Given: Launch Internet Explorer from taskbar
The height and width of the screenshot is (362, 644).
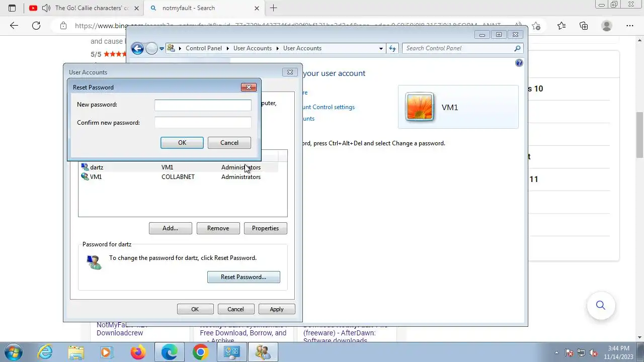Looking at the screenshot, I should coord(45,352).
